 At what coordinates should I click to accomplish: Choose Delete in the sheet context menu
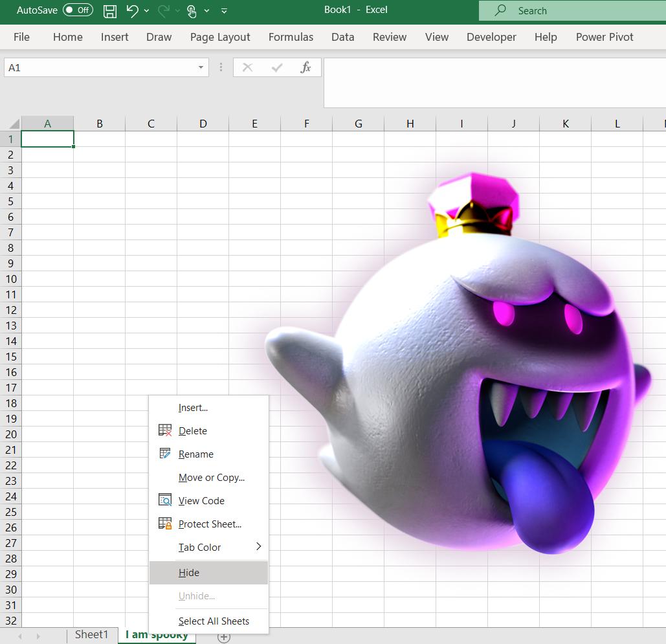(x=192, y=431)
